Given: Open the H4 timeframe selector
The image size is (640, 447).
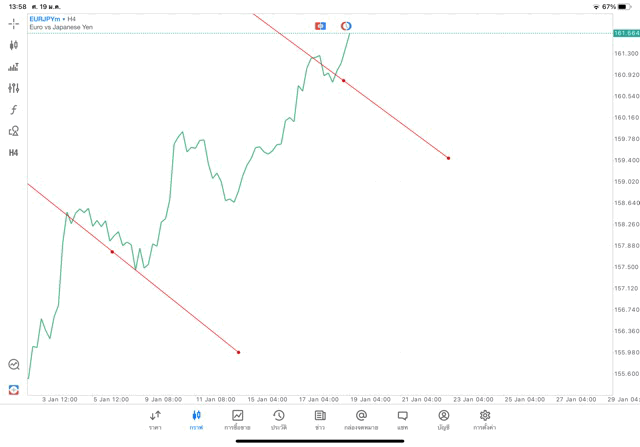Looking at the screenshot, I should (x=14, y=153).
